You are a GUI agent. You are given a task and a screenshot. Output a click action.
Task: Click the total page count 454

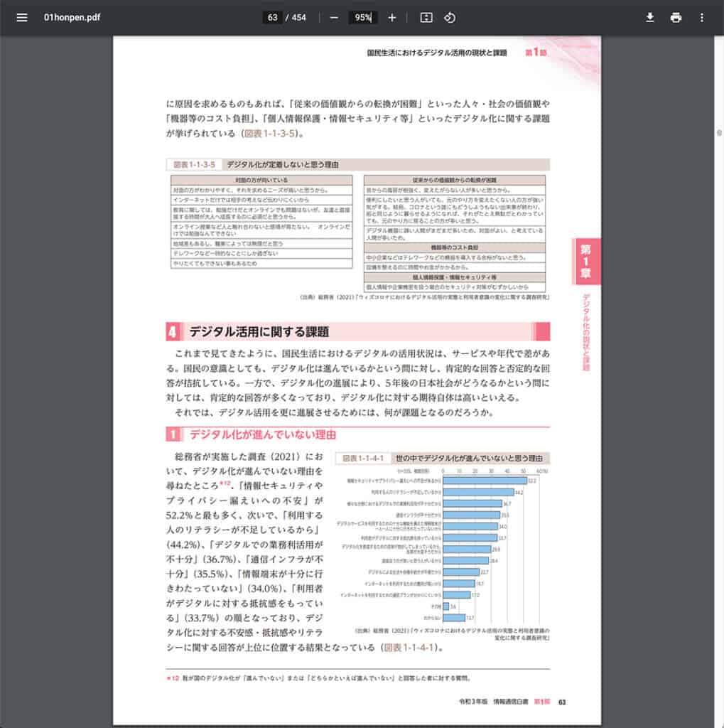[x=298, y=18]
